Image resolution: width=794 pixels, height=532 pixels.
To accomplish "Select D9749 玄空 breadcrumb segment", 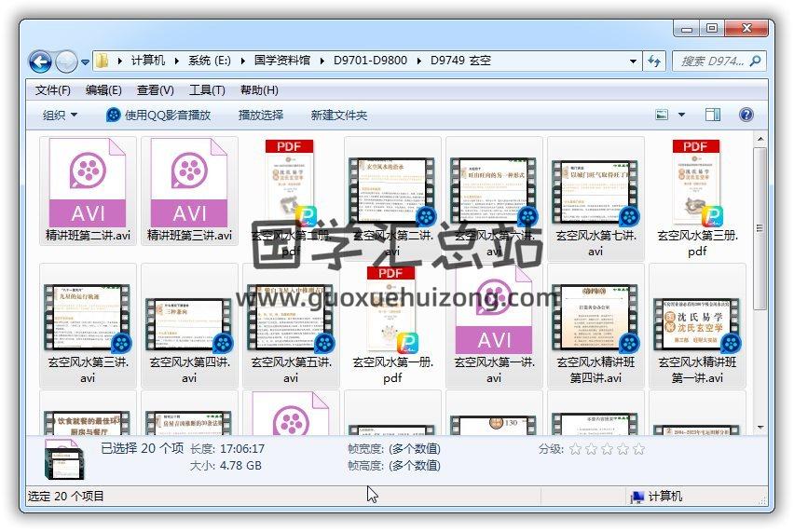I will coord(460,61).
